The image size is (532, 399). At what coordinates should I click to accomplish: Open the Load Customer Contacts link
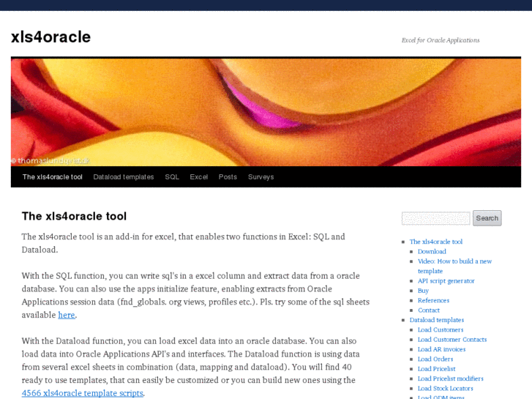(452, 340)
